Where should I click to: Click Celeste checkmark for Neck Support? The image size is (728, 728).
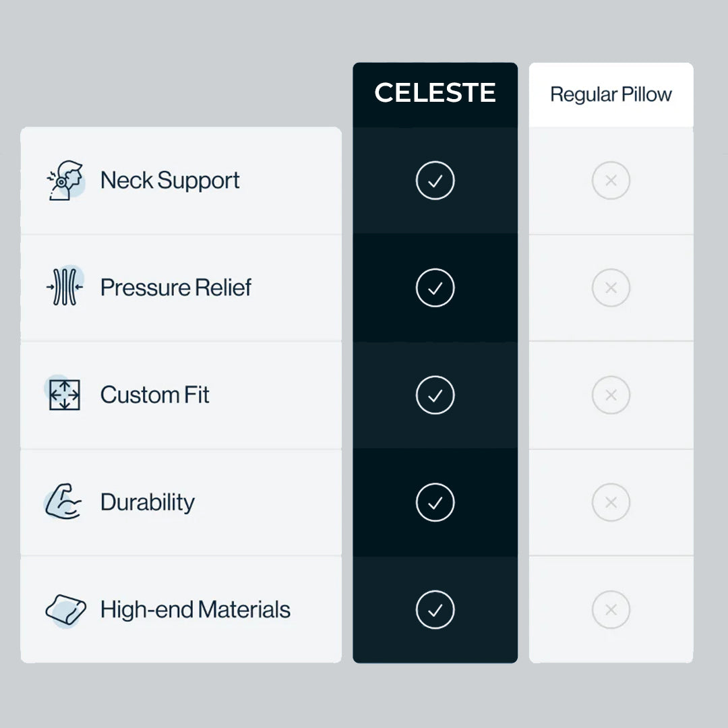pyautogui.click(x=435, y=181)
